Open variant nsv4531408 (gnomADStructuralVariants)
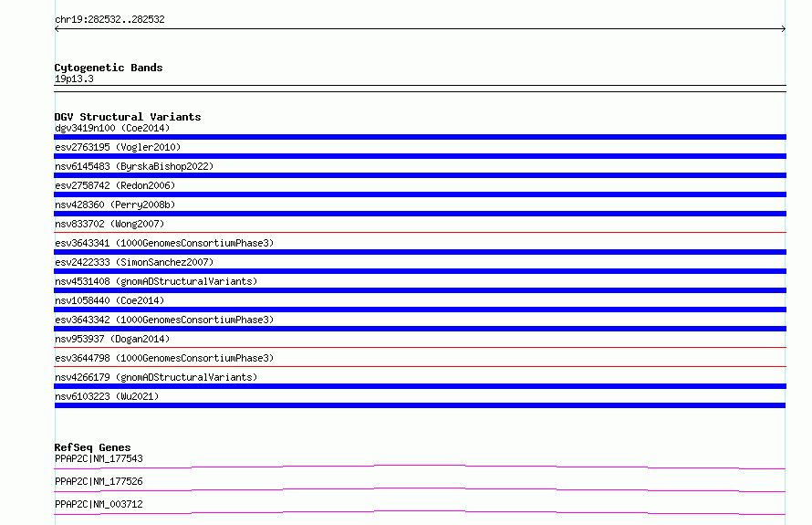The image size is (812, 525). click(x=156, y=281)
